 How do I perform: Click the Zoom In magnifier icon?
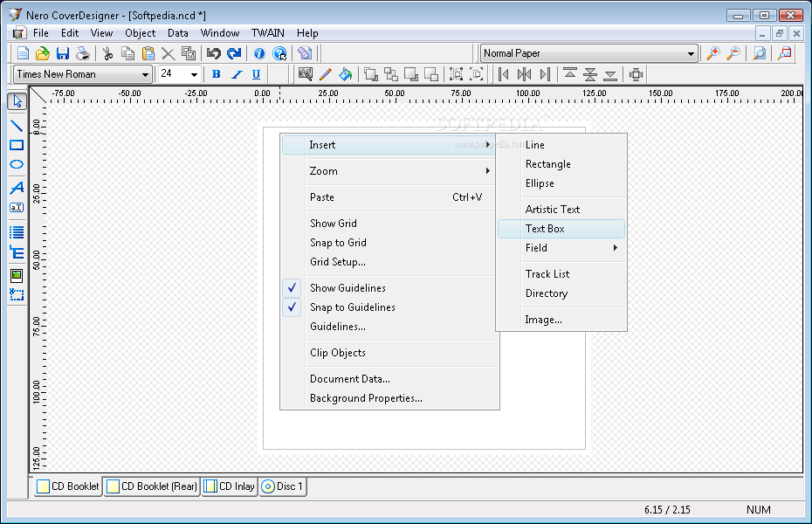[713, 53]
